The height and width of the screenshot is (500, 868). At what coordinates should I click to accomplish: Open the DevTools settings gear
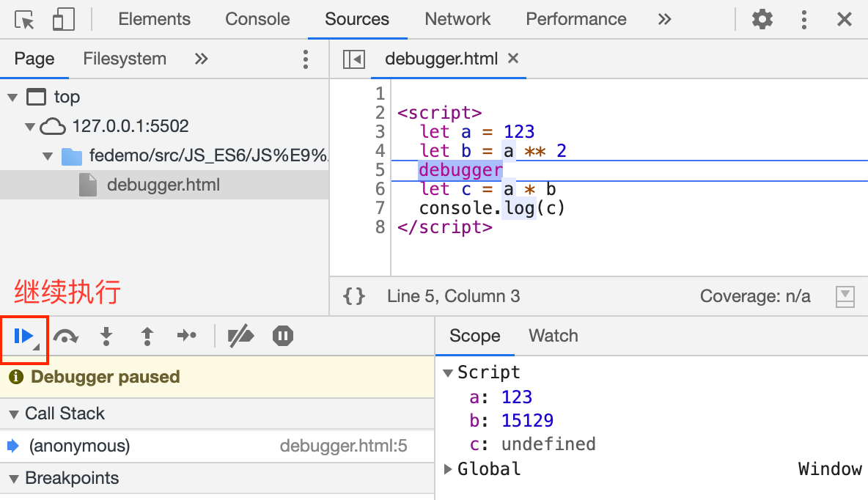tap(762, 19)
